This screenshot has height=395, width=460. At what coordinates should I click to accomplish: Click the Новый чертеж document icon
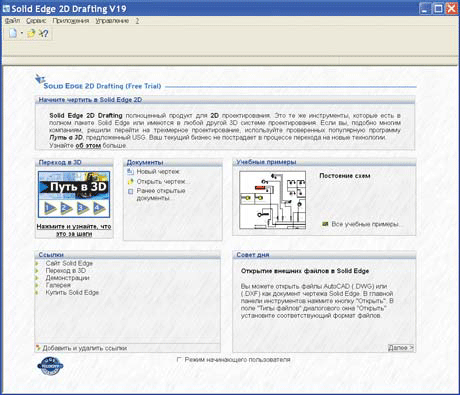pyautogui.click(x=130, y=172)
